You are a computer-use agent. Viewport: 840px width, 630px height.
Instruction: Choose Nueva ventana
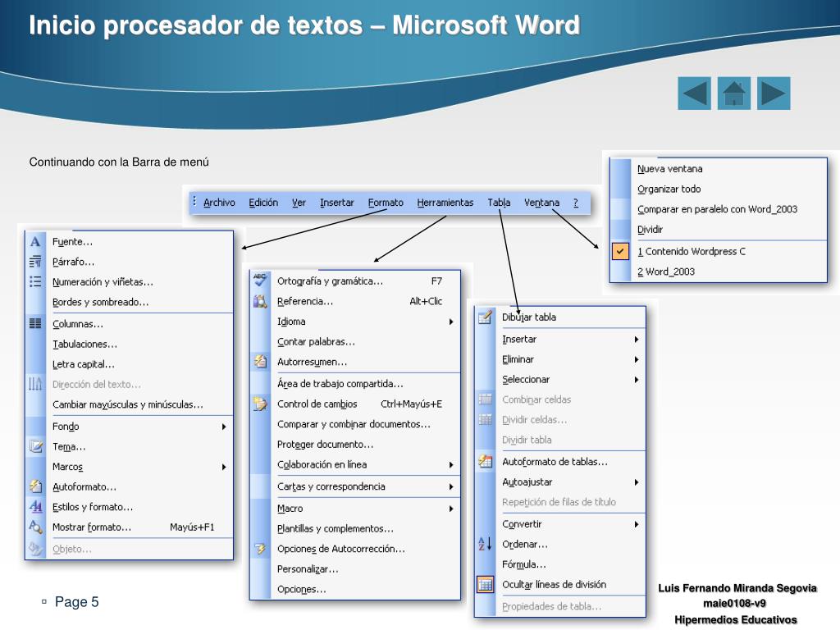[669, 169]
